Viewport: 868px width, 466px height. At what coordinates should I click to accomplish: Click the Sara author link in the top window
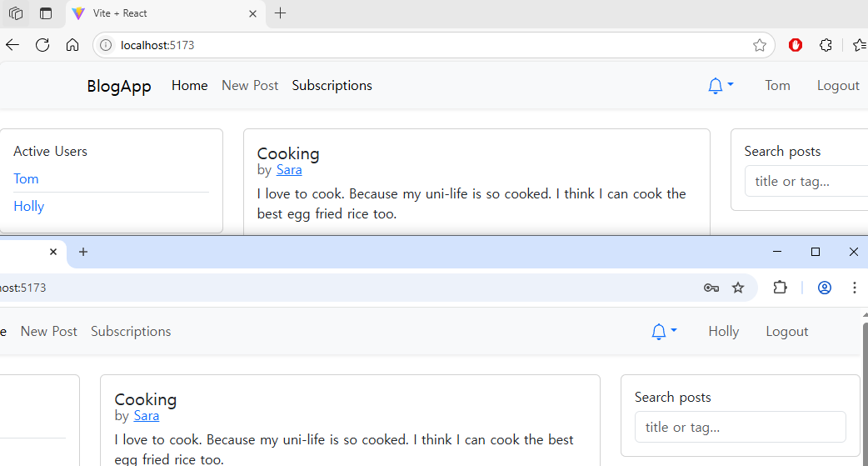[x=289, y=170]
